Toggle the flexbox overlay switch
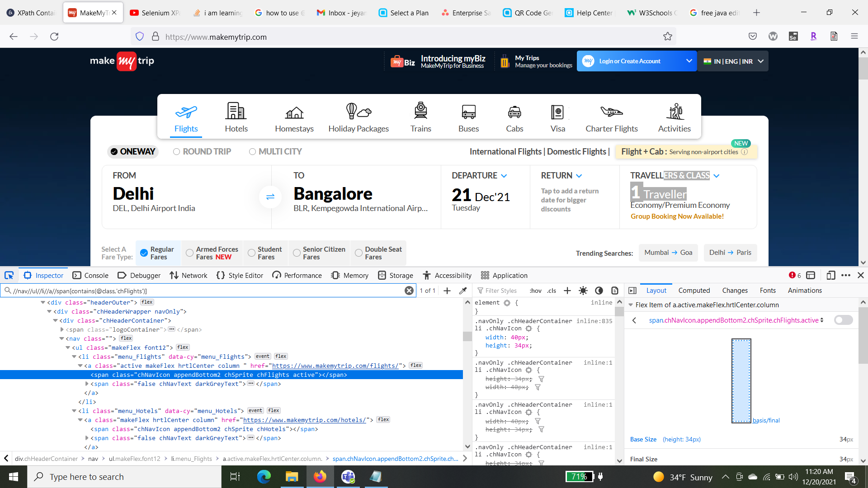The height and width of the screenshot is (488, 868). click(843, 320)
